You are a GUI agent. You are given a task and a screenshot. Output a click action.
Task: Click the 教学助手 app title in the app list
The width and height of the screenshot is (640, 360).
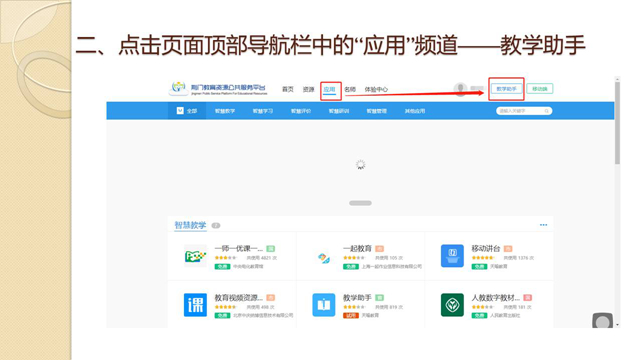tap(358, 298)
